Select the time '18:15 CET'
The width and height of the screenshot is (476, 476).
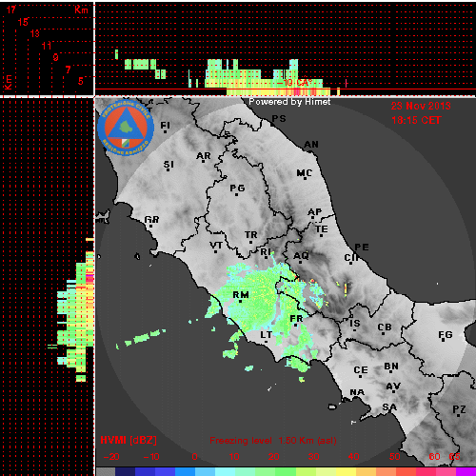coord(416,120)
